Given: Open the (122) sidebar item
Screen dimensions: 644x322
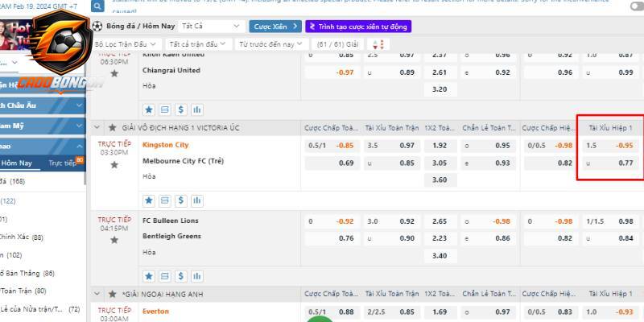Looking at the screenshot, I should click(x=8, y=200).
